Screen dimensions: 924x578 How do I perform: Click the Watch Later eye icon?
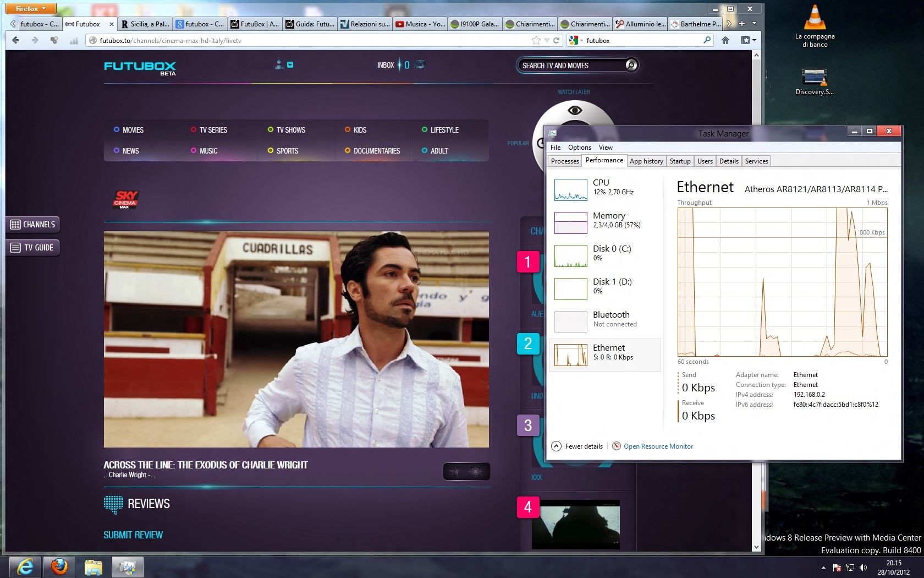(x=575, y=110)
